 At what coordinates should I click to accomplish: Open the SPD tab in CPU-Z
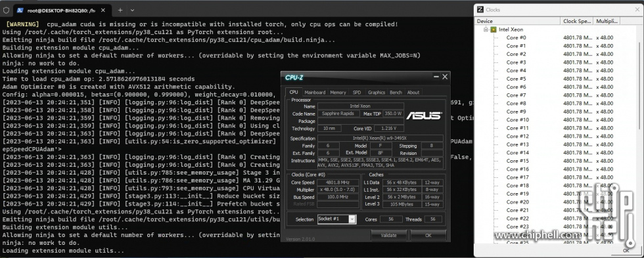coord(357,93)
